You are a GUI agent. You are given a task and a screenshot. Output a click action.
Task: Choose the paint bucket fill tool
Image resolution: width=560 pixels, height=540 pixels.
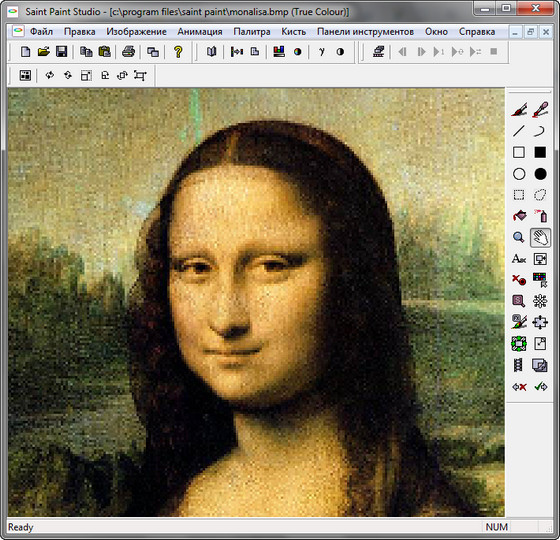coord(519,216)
